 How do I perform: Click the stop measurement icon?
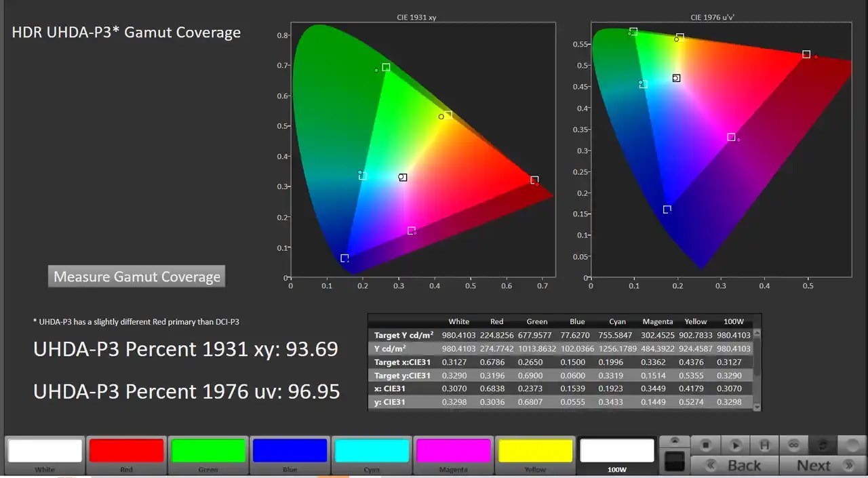(x=706, y=445)
